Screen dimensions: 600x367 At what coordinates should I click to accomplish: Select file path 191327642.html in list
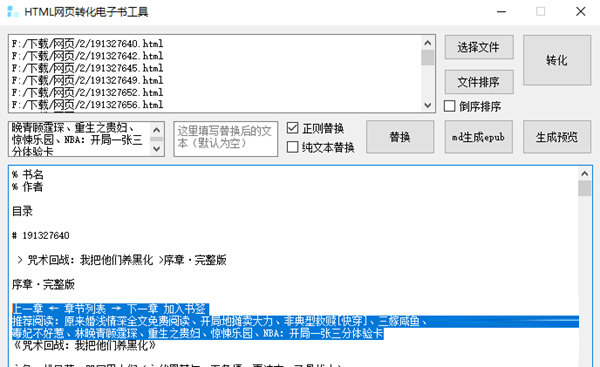coord(87,56)
